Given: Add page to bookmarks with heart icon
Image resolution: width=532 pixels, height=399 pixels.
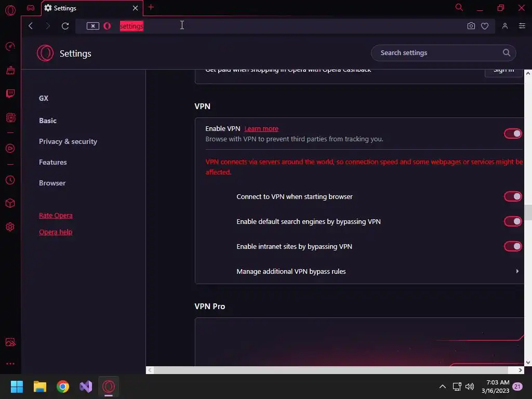Looking at the screenshot, I should coord(485,26).
